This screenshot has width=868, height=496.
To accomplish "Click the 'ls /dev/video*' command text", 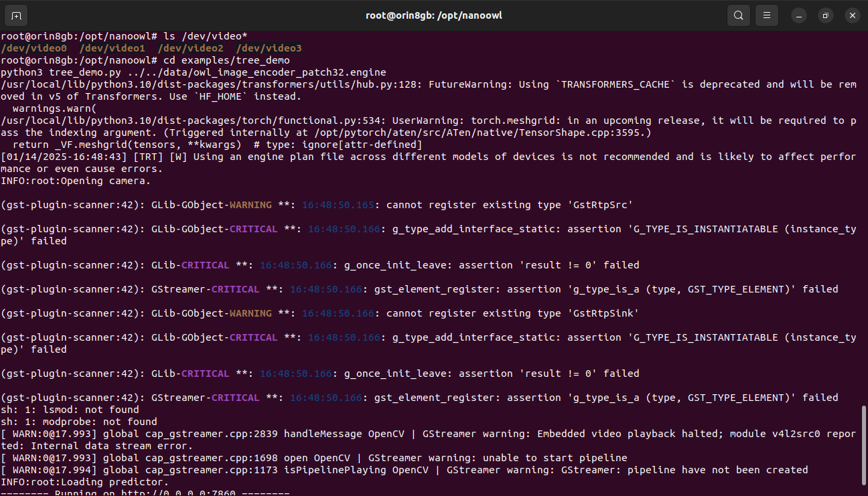I will (206, 36).
